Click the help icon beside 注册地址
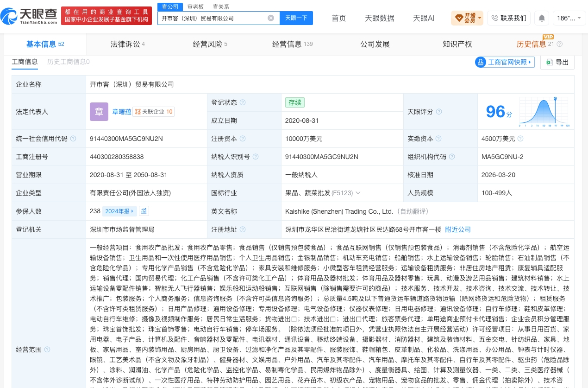 pyautogui.click(x=243, y=229)
